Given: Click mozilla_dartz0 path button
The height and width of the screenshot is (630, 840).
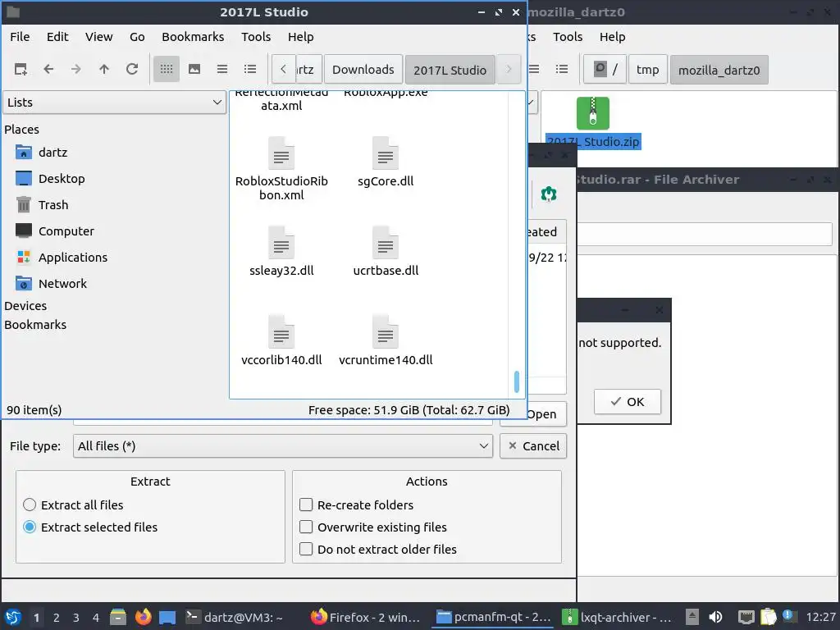Looking at the screenshot, I should pos(719,70).
